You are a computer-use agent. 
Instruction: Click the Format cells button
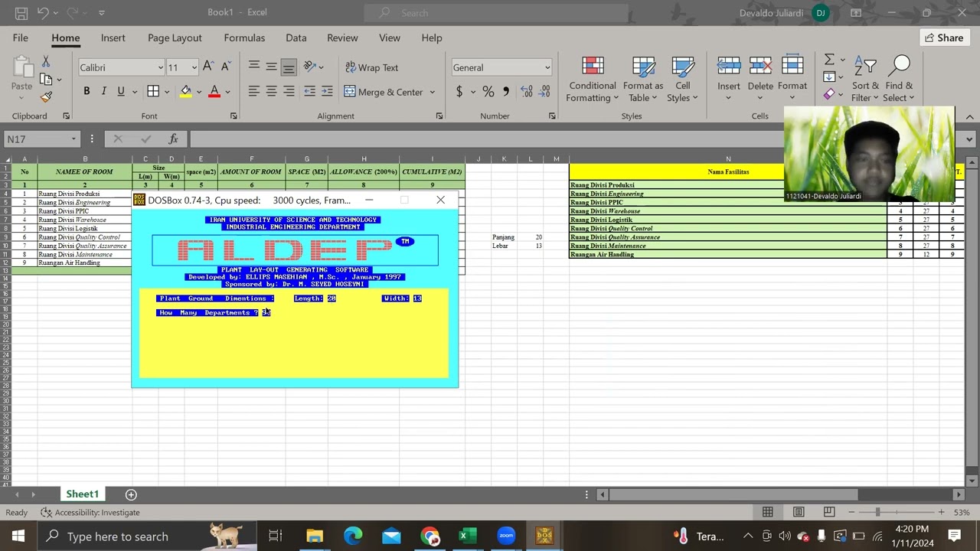[792, 79]
